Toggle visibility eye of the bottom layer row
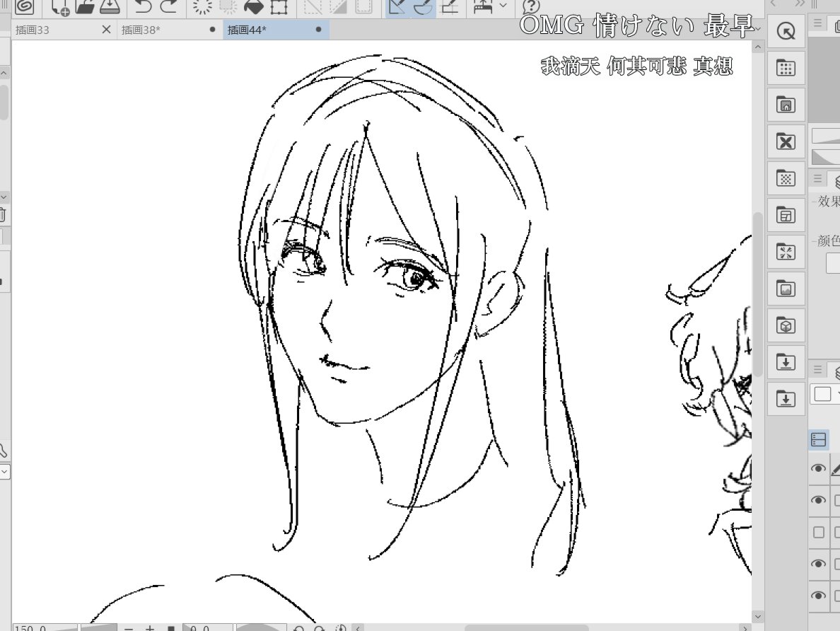The image size is (840, 631). 818,596
